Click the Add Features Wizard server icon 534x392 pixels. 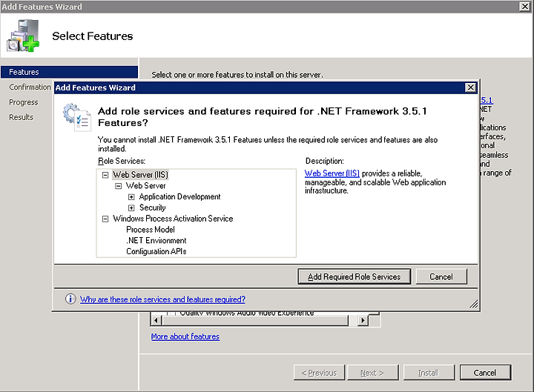23,36
